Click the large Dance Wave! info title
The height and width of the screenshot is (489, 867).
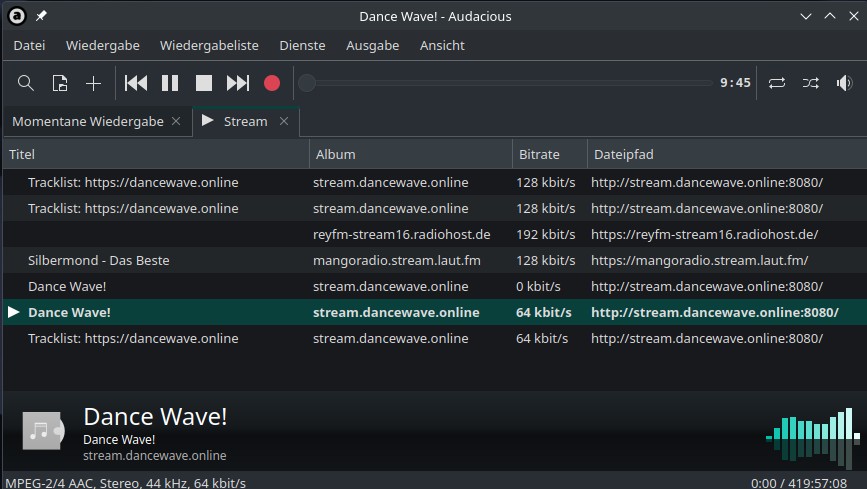click(155, 417)
